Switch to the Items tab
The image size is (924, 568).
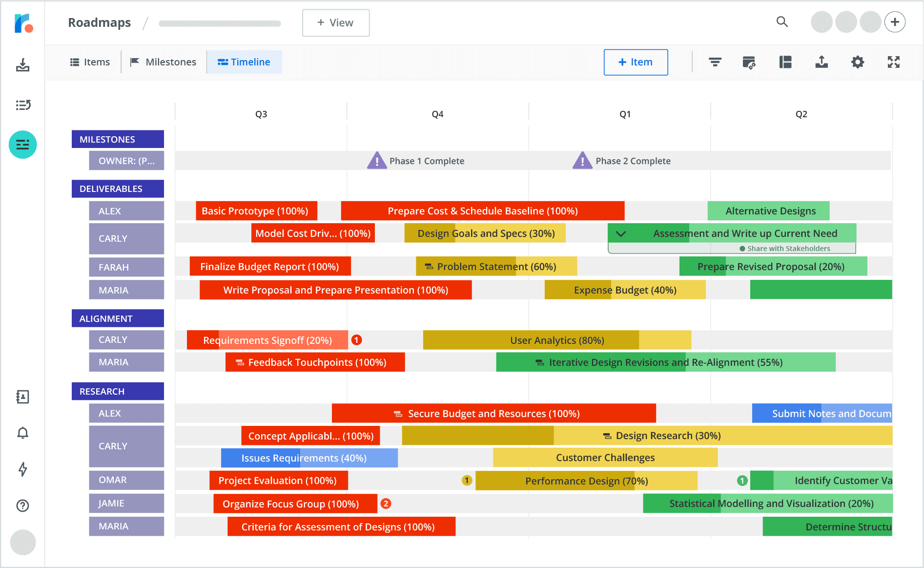(90, 62)
